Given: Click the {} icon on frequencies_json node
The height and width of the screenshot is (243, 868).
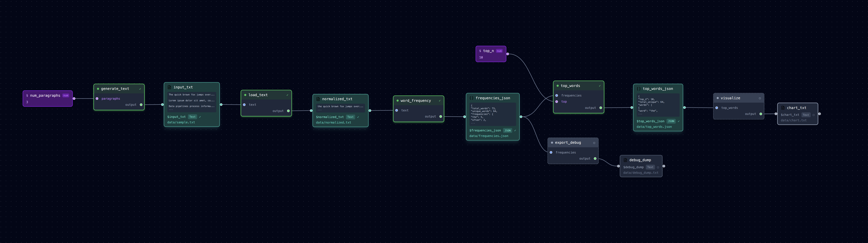Looking at the screenshot, I should 471,98.
